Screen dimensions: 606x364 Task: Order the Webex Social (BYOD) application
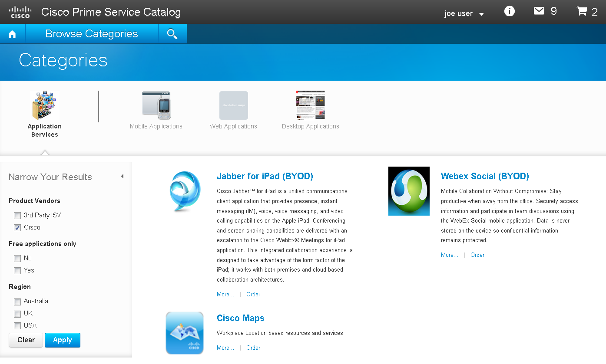477,255
